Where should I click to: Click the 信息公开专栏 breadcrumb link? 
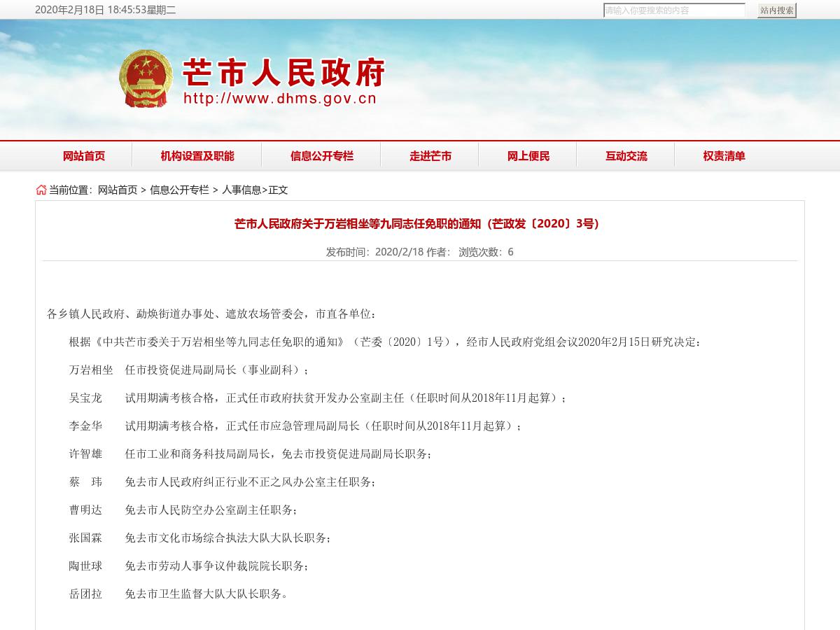(179, 190)
